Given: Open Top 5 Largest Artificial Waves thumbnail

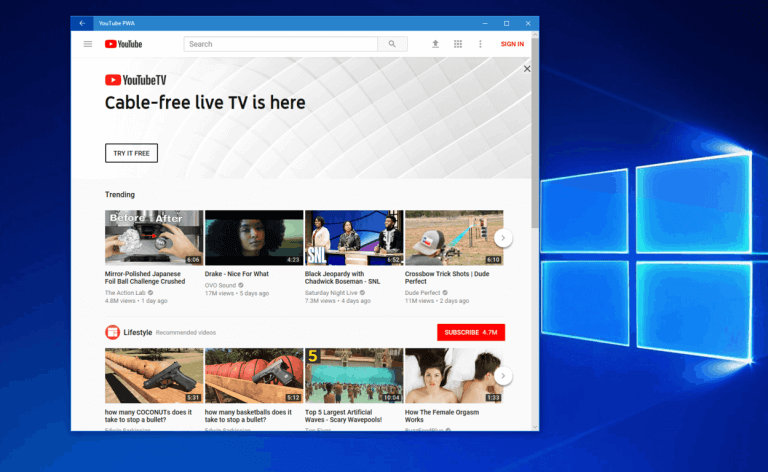Looking at the screenshot, I should coord(354,376).
